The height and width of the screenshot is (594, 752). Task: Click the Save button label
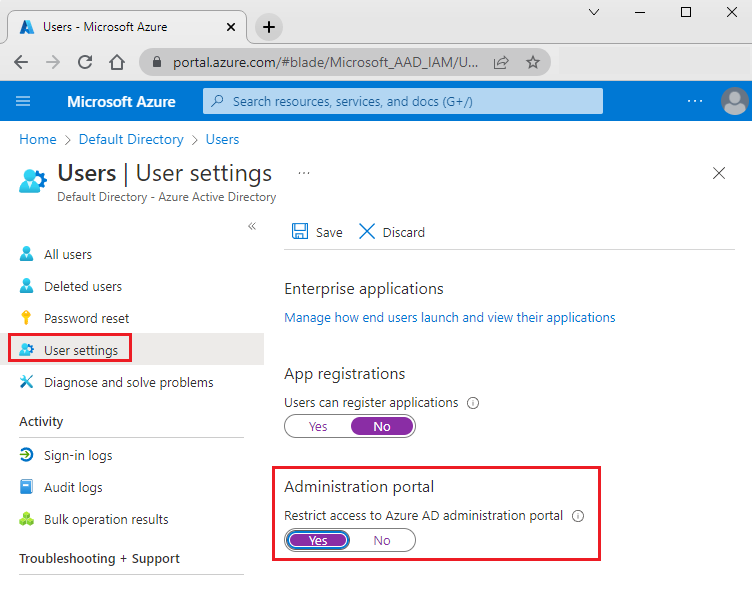pyautogui.click(x=329, y=233)
